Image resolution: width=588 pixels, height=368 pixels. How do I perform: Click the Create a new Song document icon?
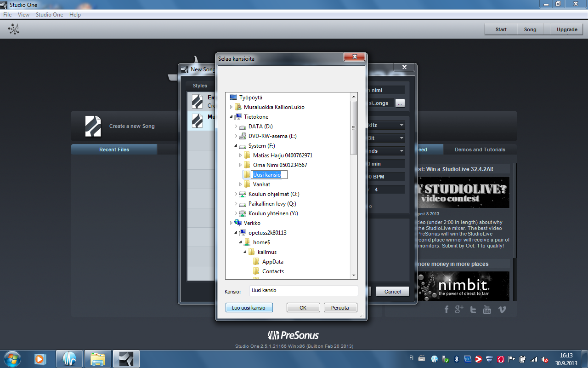click(93, 126)
